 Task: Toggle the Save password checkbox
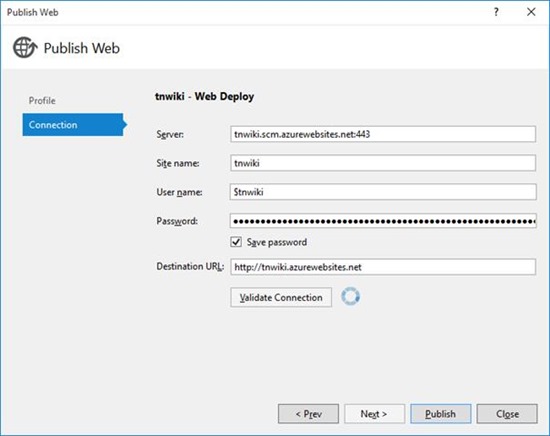pyautogui.click(x=236, y=242)
